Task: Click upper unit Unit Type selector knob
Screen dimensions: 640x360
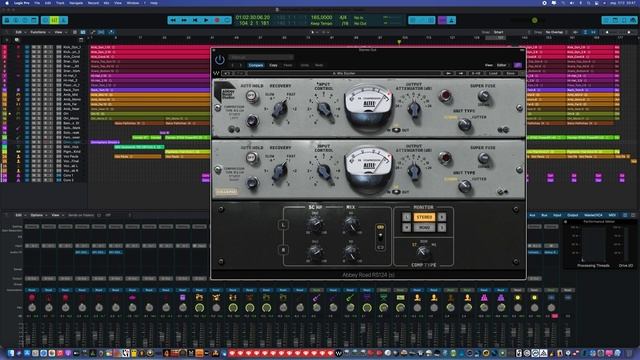Action: (464, 124)
